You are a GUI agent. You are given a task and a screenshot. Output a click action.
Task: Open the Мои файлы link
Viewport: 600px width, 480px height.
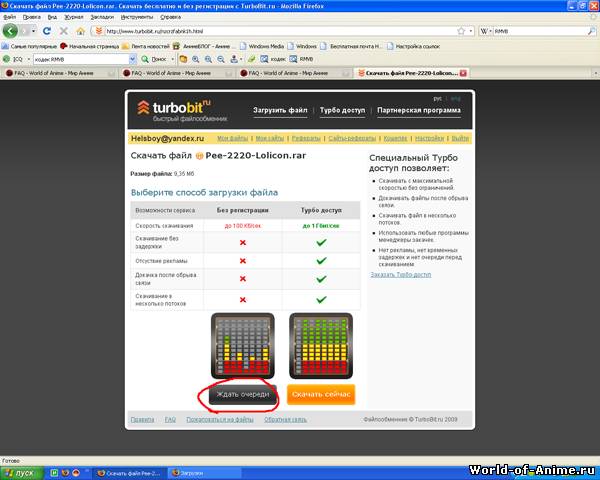click(x=233, y=139)
